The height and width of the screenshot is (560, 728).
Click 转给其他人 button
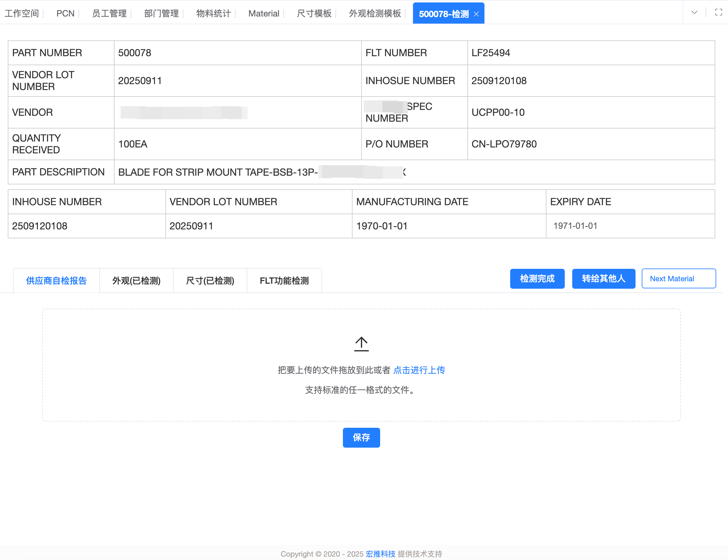[x=603, y=279]
